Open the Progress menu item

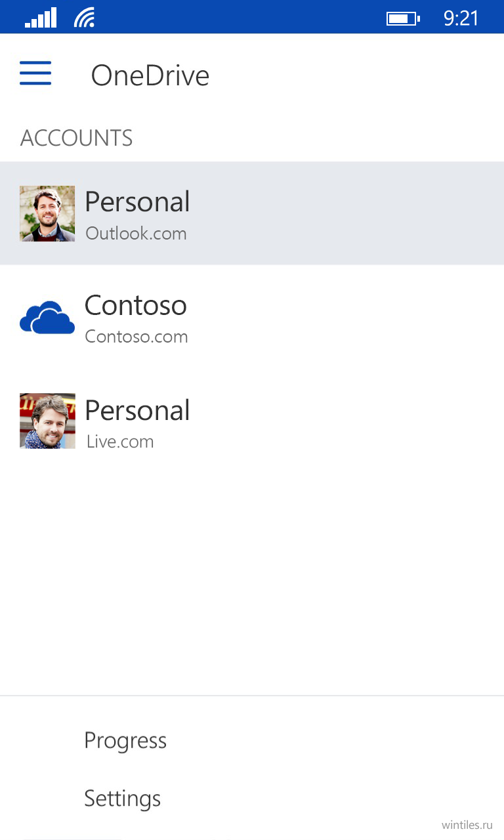point(125,740)
